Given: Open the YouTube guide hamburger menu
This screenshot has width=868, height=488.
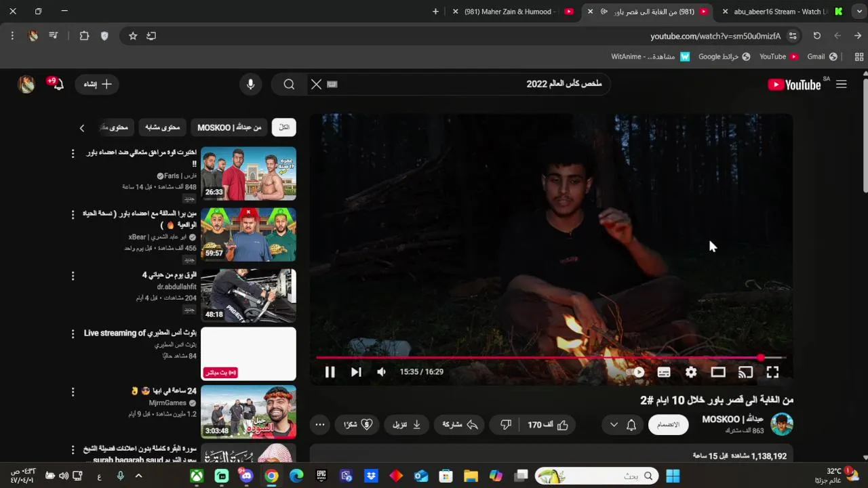Looking at the screenshot, I should click(842, 84).
